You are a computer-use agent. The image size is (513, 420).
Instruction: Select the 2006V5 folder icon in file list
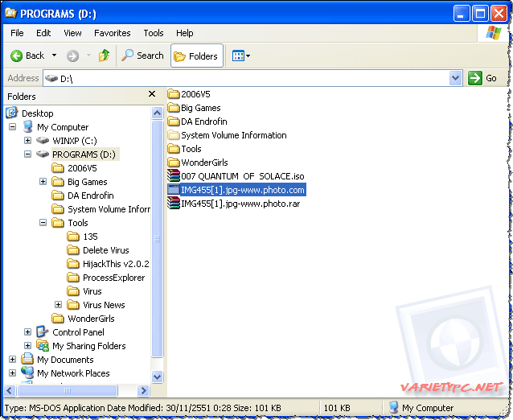coord(174,94)
